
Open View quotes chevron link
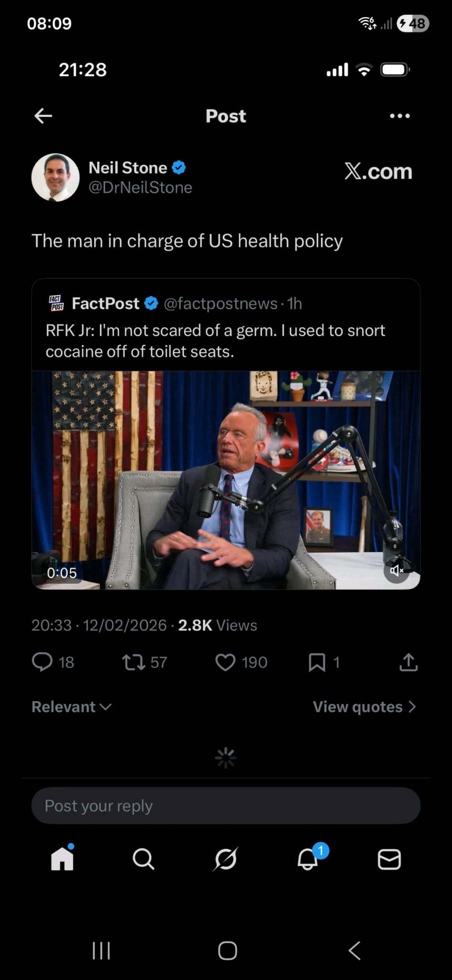[364, 707]
